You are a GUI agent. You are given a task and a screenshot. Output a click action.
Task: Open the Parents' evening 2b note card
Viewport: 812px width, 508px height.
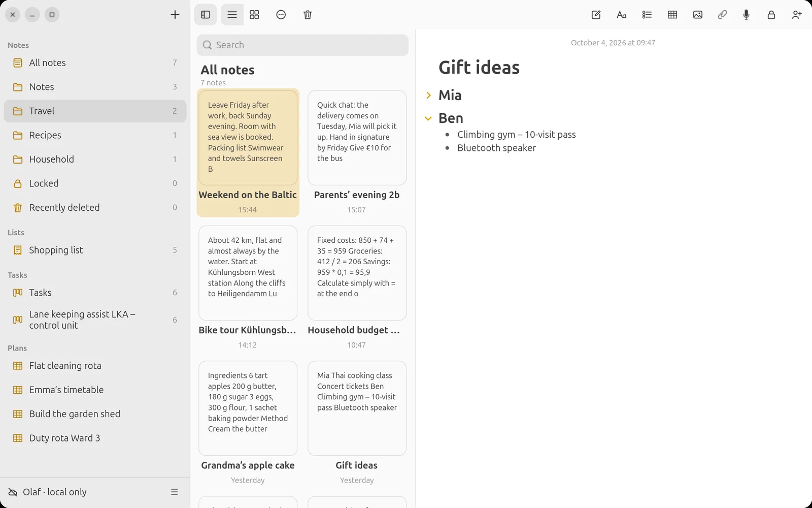(357, 152)
